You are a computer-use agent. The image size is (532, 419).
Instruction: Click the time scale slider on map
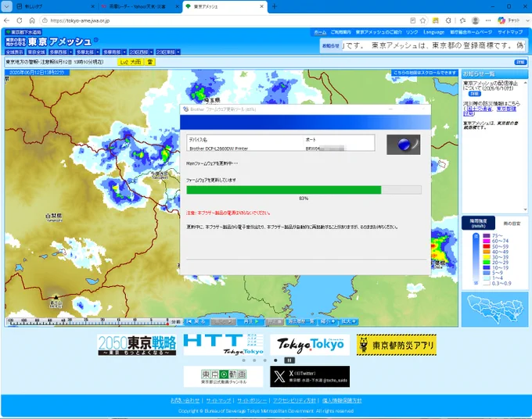point(89,322)
